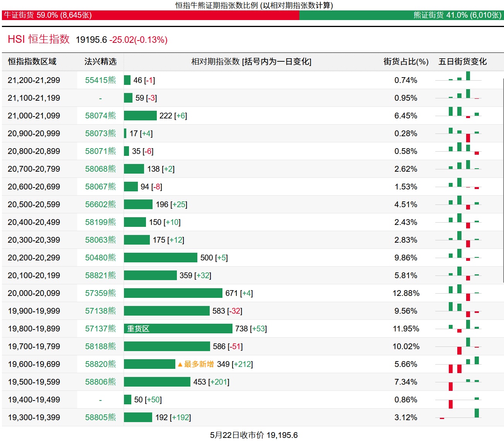
Task: Click the green 熊证街货 41.0% bar
Action: 401,15
